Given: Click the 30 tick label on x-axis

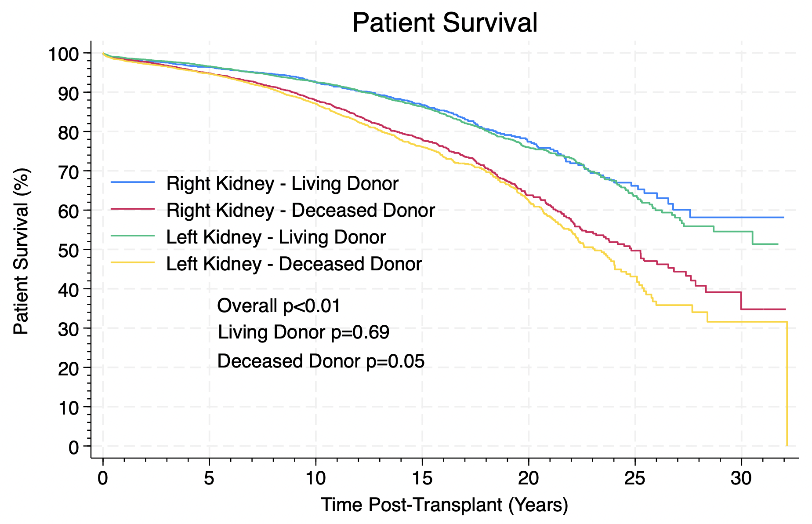Looking at the screenshot, I should (741, 478).
